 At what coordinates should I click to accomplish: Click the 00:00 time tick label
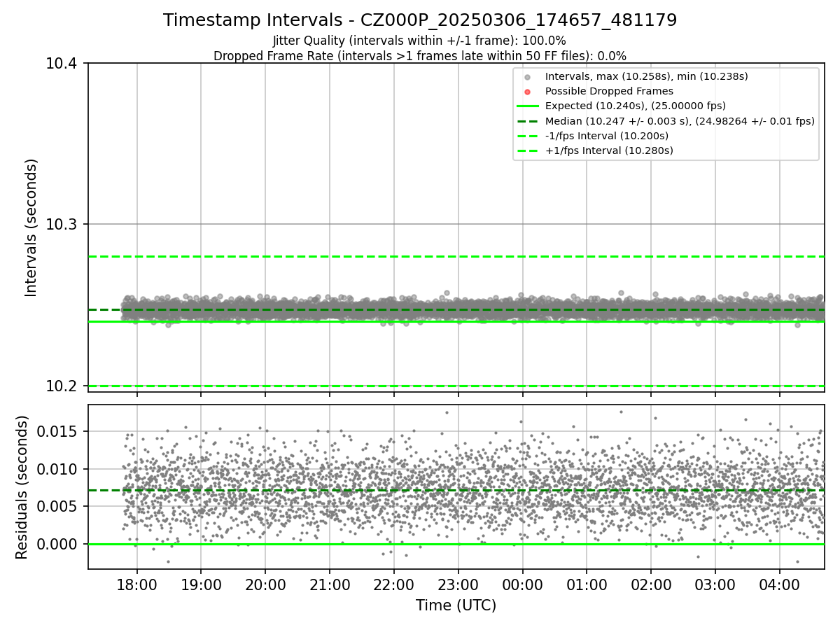522,584
